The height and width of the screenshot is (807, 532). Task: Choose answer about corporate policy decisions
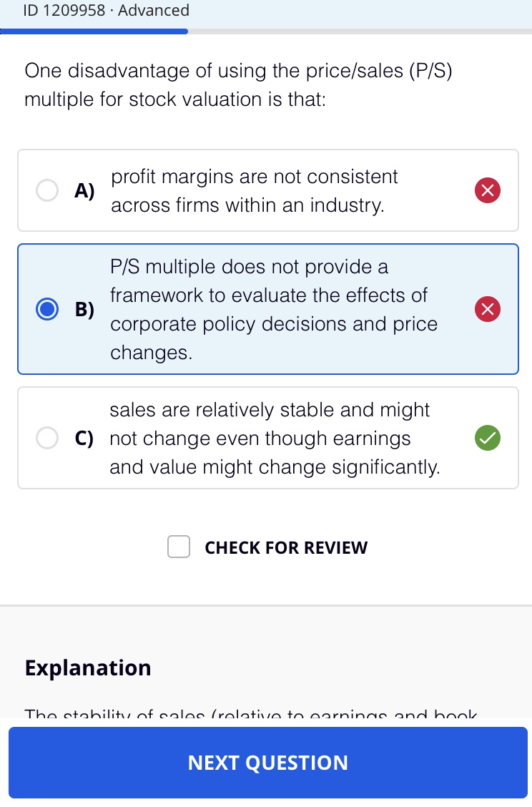click(x=274, y=309)
